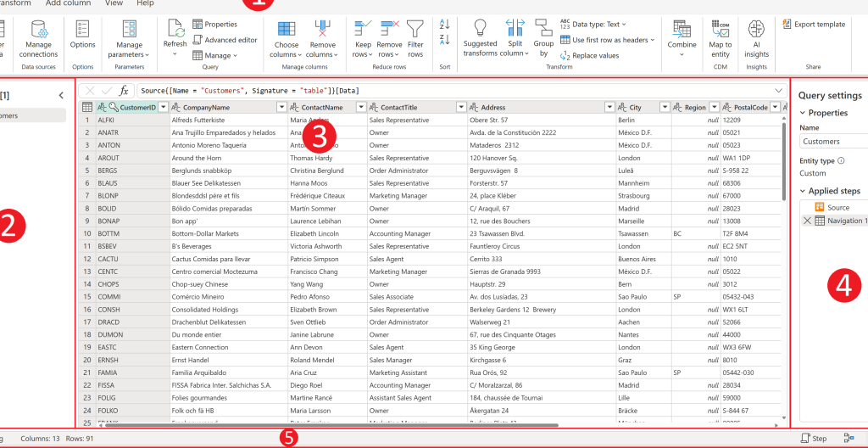Image resolution: width=868 pixels, height=448 pixels.
Task: Collapse the Properties section
Action: coord(802,113)
